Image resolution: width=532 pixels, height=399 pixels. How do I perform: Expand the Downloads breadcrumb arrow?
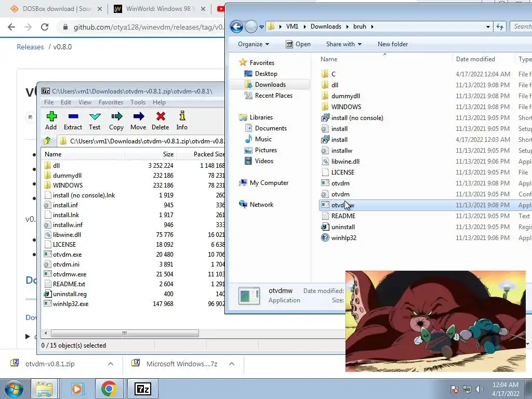348,26
